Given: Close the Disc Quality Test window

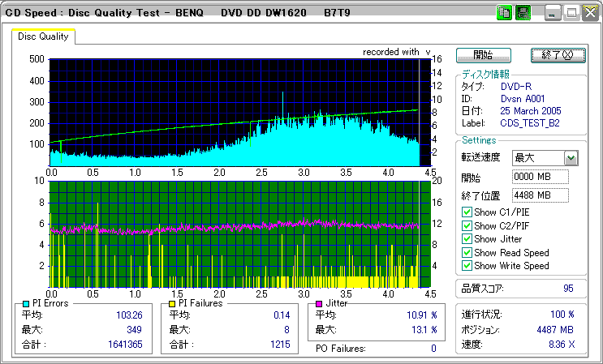Looking at the screenshot, I should 590,13.
